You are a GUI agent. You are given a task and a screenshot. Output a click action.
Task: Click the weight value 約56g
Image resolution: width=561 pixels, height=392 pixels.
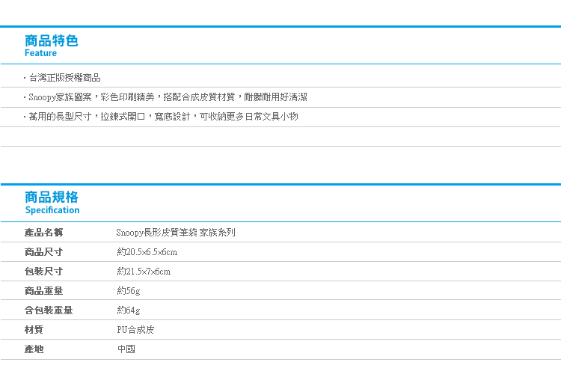pyautogui.click(x=129, y=290)
